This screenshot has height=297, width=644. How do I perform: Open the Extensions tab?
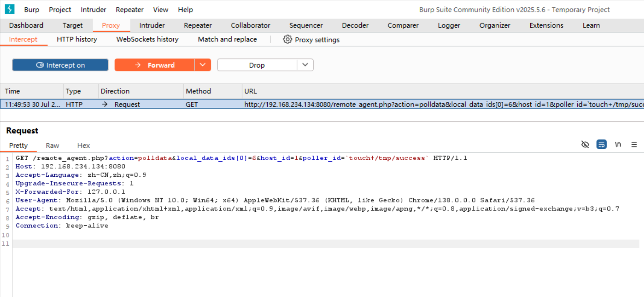coord(546,25)
